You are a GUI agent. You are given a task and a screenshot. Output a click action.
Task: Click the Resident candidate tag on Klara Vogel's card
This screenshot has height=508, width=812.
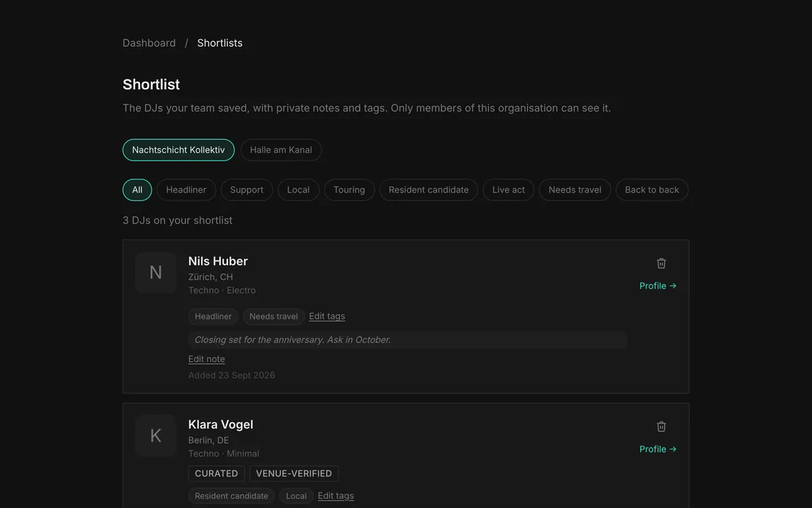click(x=231, y=496)
